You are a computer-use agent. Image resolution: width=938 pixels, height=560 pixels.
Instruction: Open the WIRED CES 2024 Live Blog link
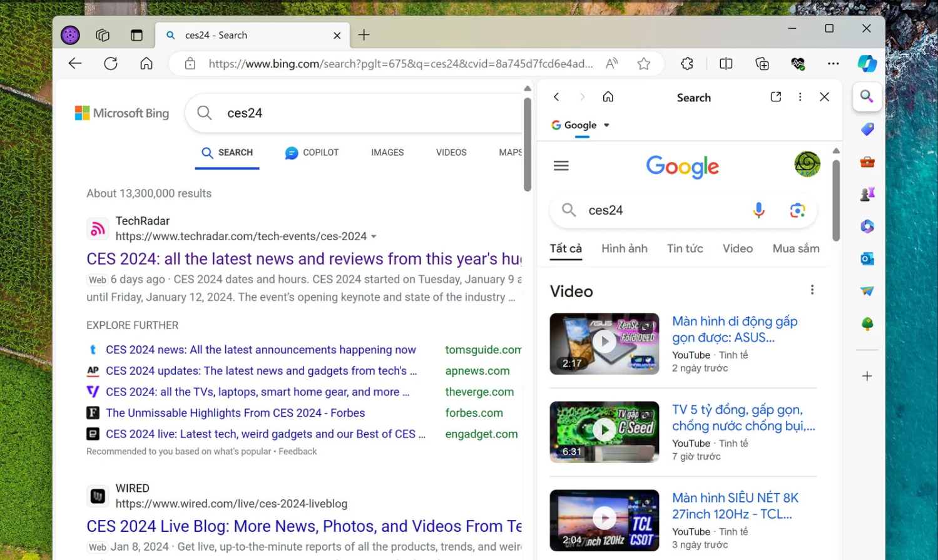(x=303, y=526)
